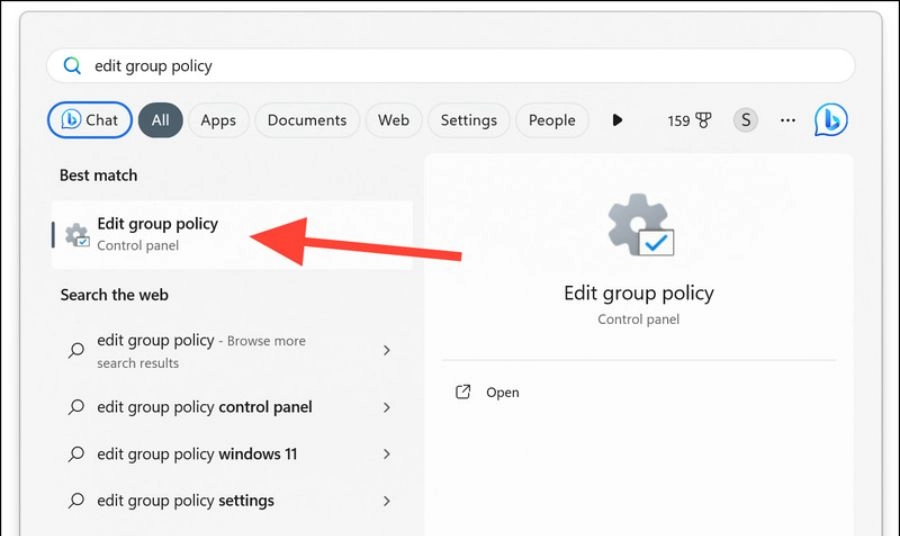Select suggestion edit group policy control panel
900x536 pixels.
tap(232, 407)
